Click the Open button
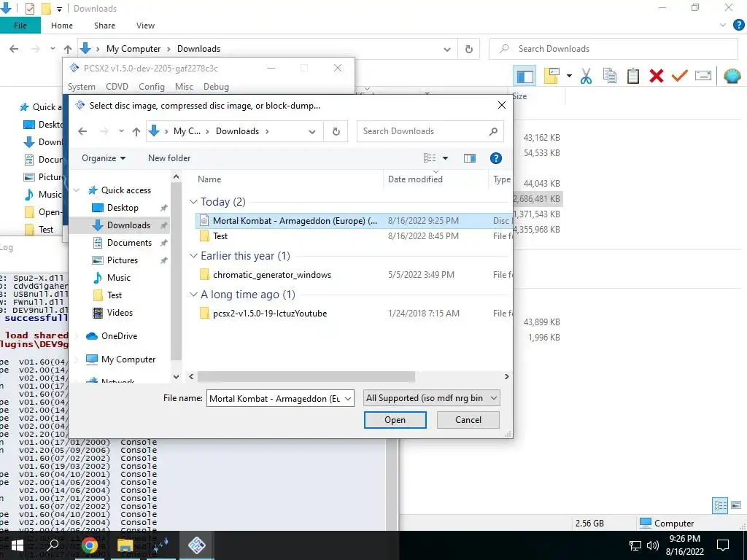 (x=395, y=420)
